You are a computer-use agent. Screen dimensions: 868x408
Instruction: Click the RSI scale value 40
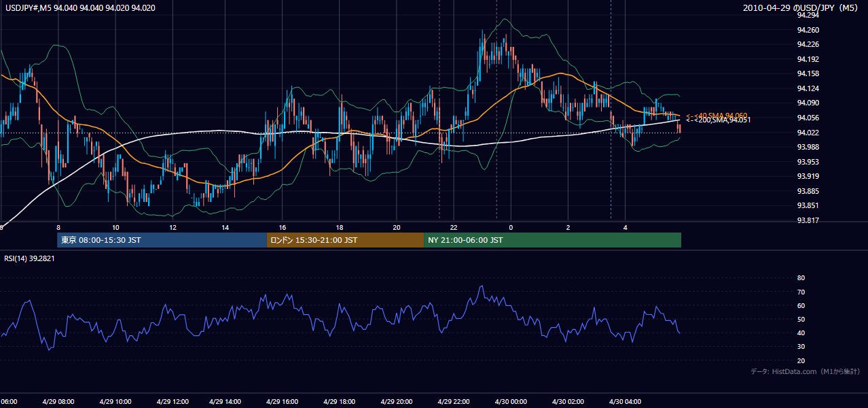tap(801, 333)
